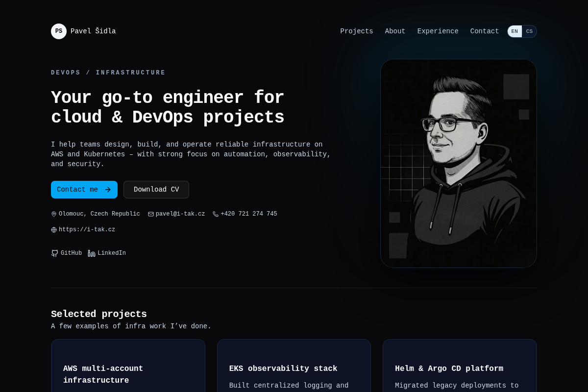This screenshot has width=588, height=392.
Task: Click the Pavel Šidla site name
Action: [x=93, y=31]
